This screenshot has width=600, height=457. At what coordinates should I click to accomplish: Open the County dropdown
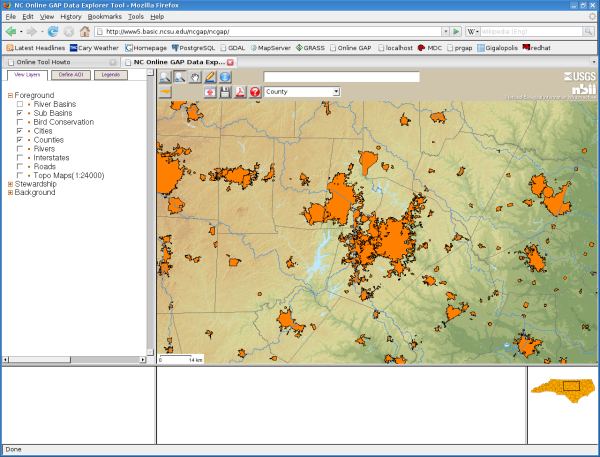click(302, 92)
